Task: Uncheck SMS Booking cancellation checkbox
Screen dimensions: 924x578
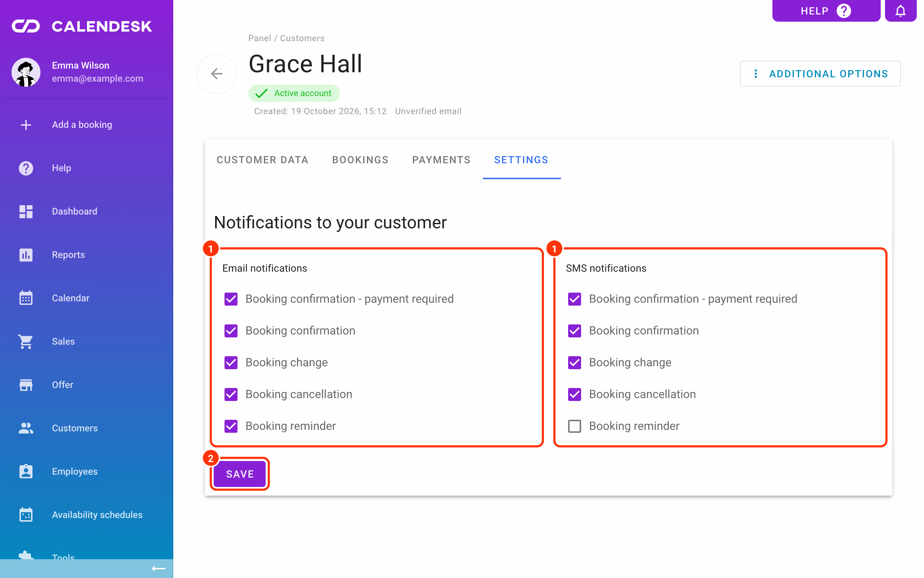Action: [x=574, y=394]
